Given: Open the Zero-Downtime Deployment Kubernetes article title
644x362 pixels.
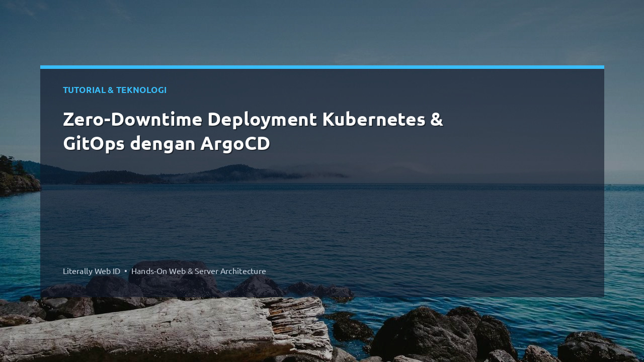Looking at the screenshot, I should [253, 131].
